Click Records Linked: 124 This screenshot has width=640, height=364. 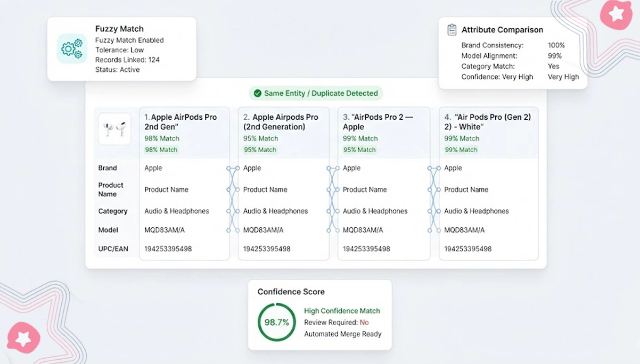tap(127, 60)
